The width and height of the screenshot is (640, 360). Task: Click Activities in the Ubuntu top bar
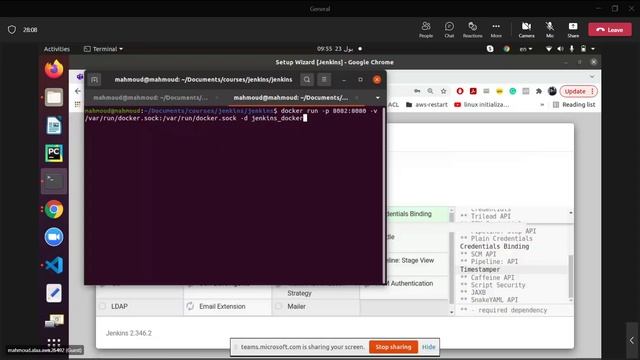[x=57, y=49]
